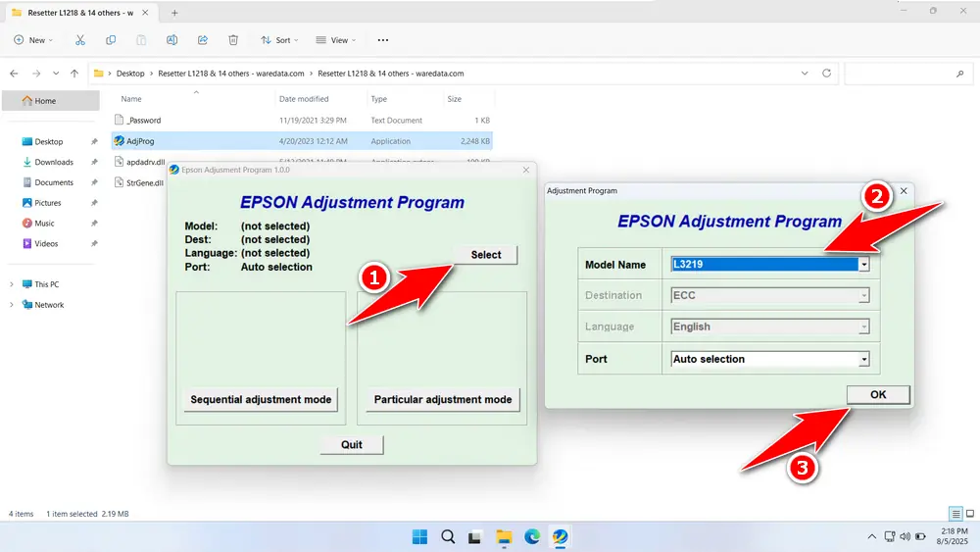Screen dimensions: 980x552
Task: Click the Delete trash icon in Explorer
Action: point(233,40)
